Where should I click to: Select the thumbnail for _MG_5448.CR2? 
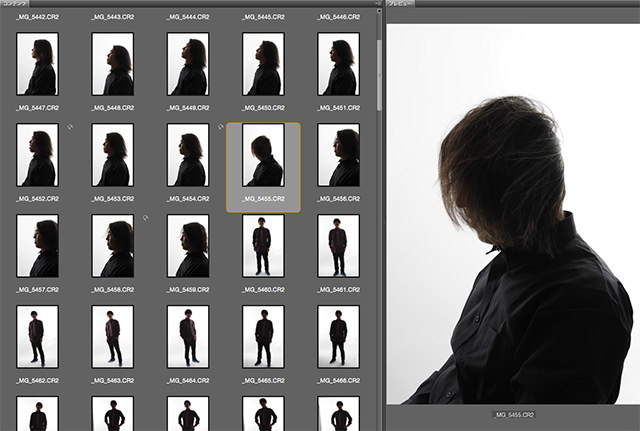(x=113, y=64)
